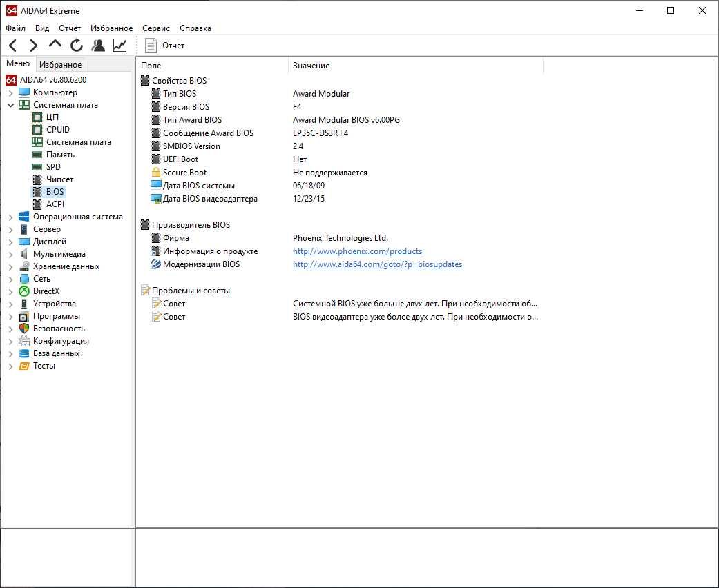Open the user icon in the toolbar
This screenshot has width=719, height=588.
98,46
